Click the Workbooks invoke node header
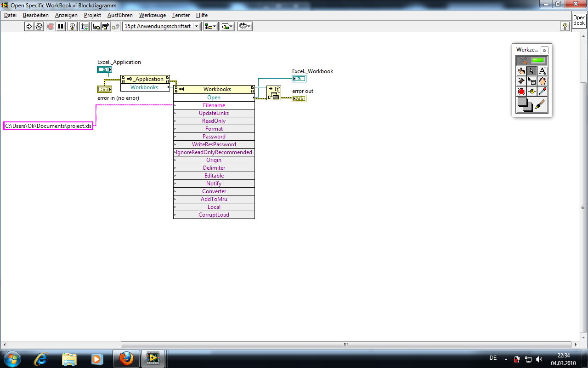 [214, 89]
